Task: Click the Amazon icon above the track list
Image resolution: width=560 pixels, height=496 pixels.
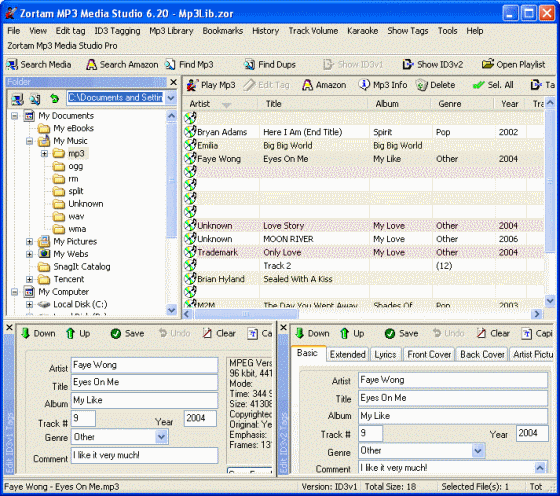Action: (x=307, y=85)
